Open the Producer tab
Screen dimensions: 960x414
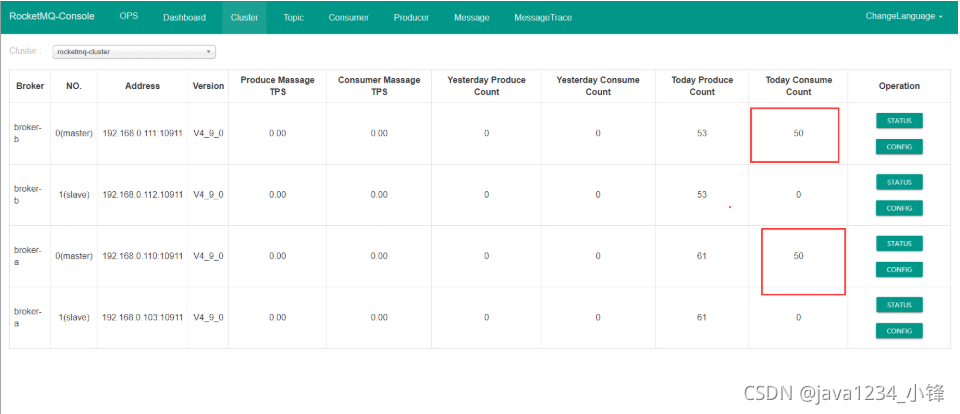411,17
